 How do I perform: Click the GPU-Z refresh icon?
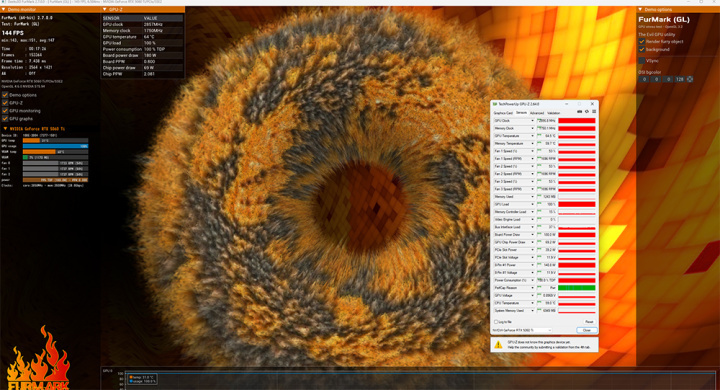click(x=587, y=112)
